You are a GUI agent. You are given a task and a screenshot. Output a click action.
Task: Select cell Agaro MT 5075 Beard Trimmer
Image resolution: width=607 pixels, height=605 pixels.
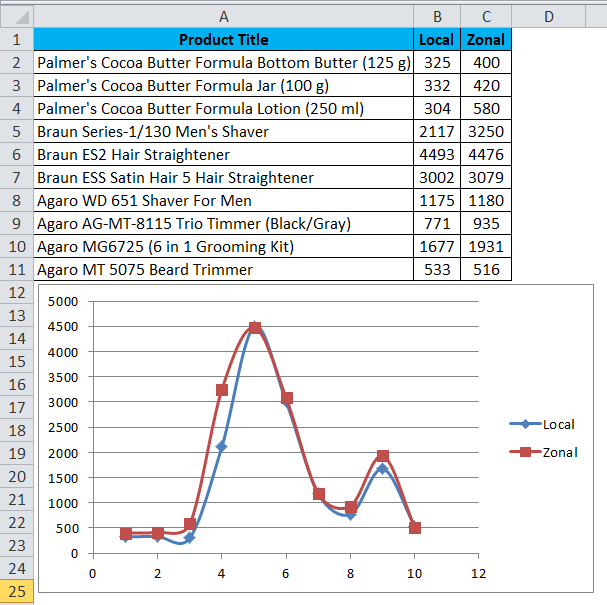pyautogui.click(x=224, y=270)
